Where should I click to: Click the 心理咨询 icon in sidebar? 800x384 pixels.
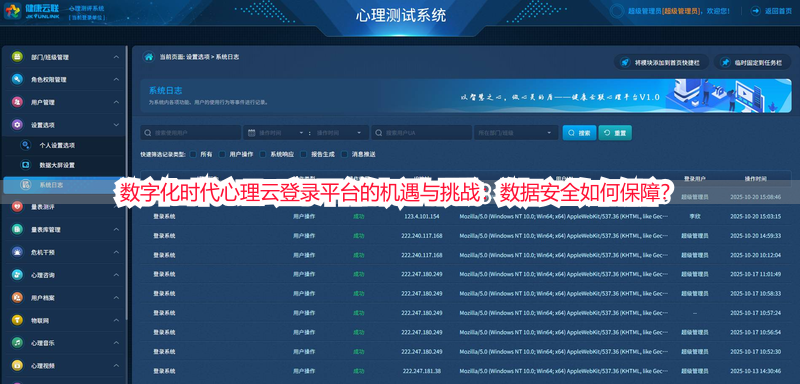(x=17, y=275)
